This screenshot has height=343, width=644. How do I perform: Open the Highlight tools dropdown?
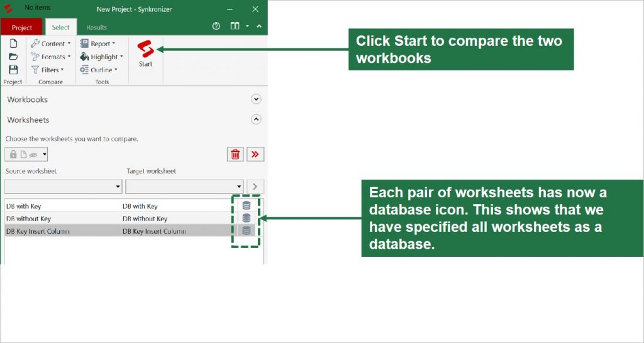click(102, 57)
